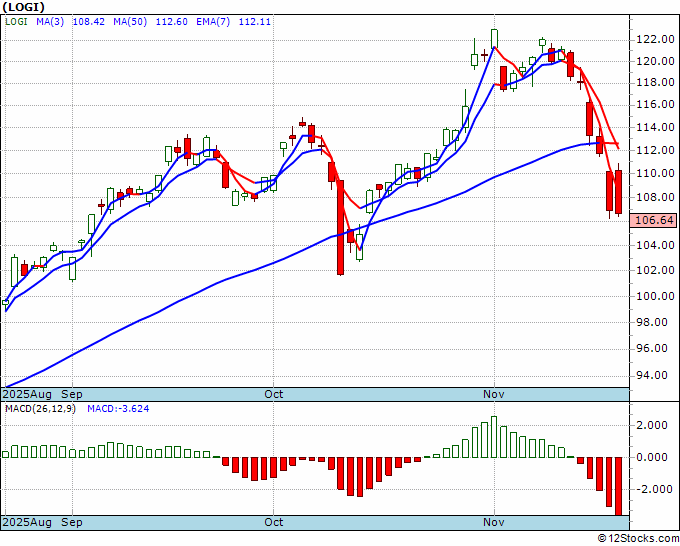Click the 108.42 MA(3) value

pos(88,22)
